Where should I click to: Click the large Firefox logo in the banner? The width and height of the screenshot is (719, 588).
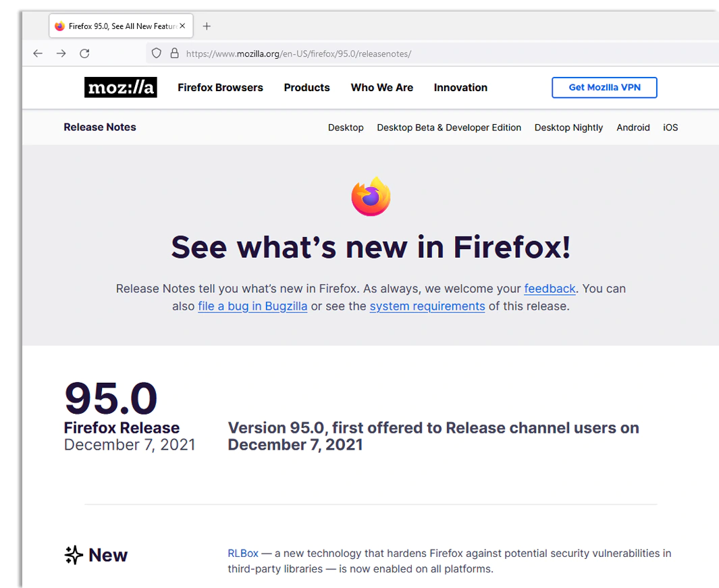click(371, 196)
